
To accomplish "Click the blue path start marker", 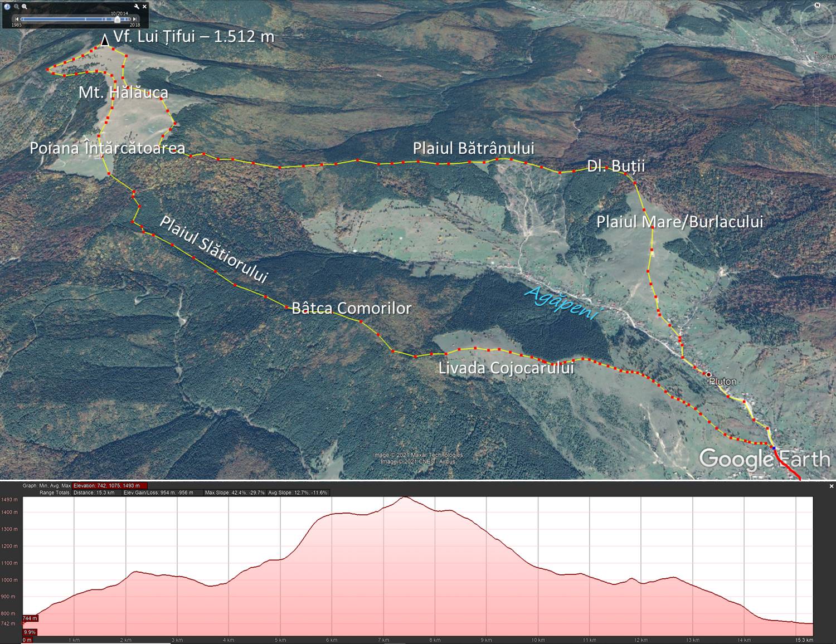I will tap(774, 447).
